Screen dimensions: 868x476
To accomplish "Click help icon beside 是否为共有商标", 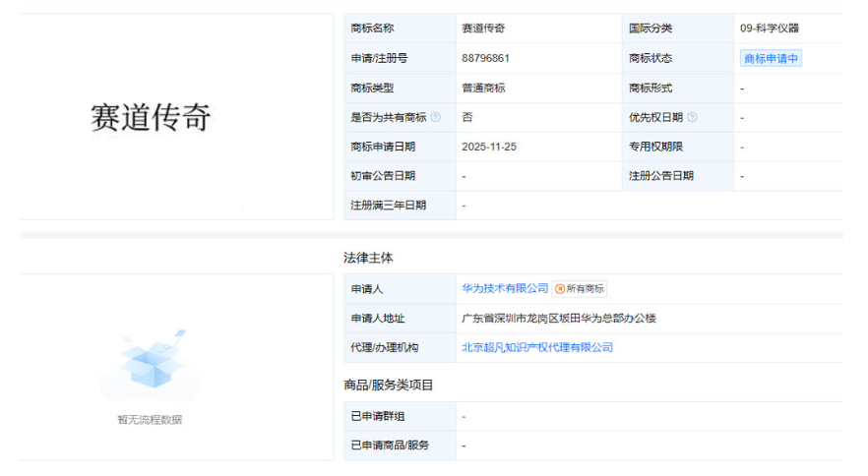I will click(x=436, y=117).
